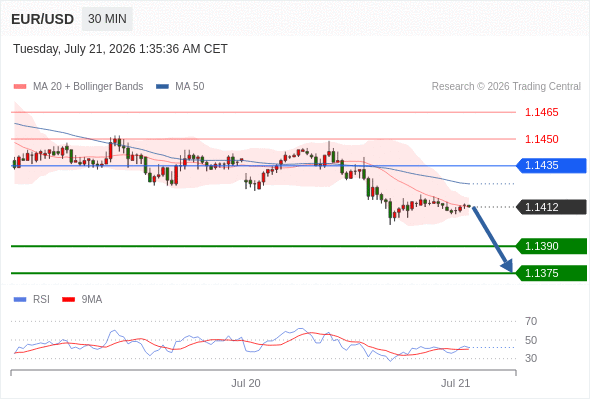Click the 9MA red legend swatch
This screenshot has height=400, width=590.
68,300
